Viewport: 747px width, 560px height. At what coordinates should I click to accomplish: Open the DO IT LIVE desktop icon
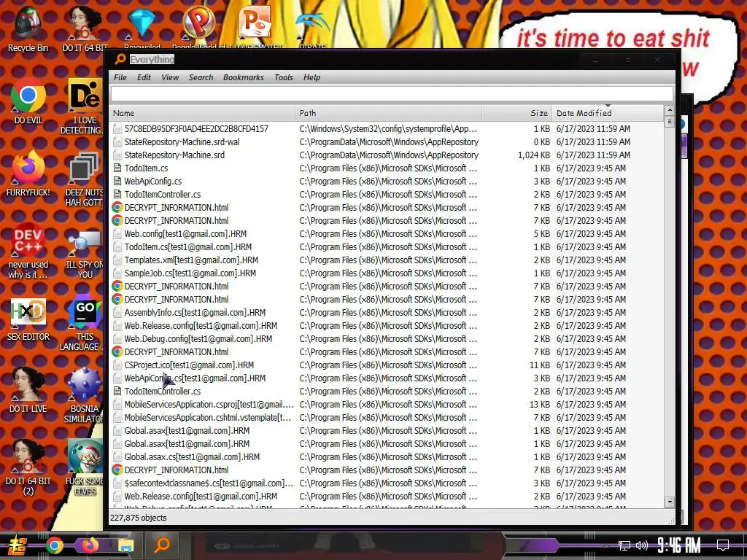tap(28, 391)
